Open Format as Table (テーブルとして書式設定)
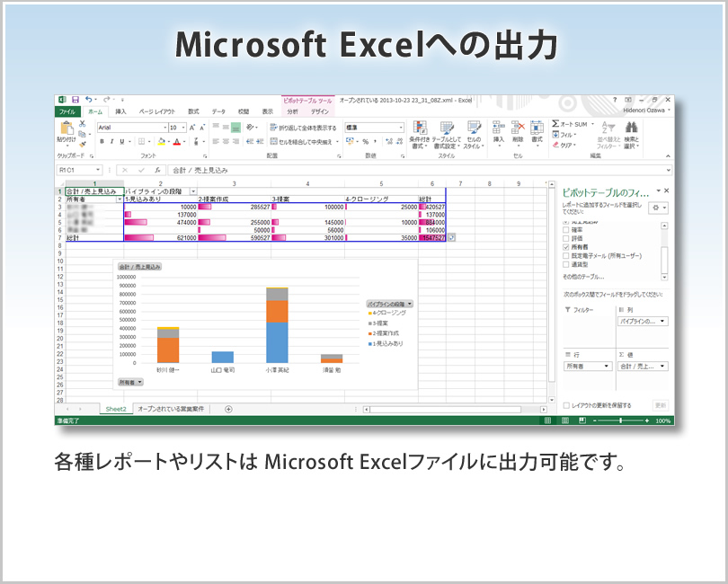The height and width of the screenshot is (584, 728). 446,135
